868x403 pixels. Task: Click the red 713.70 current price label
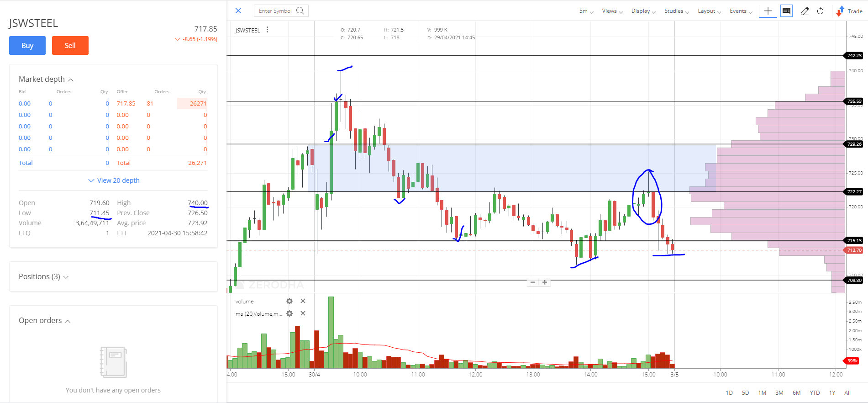click(x=853, y=250)
